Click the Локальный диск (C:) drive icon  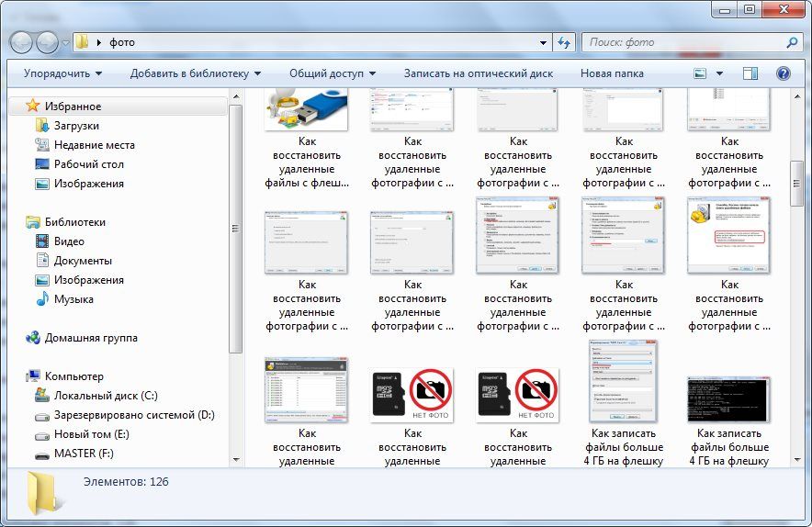pos(42,395)
